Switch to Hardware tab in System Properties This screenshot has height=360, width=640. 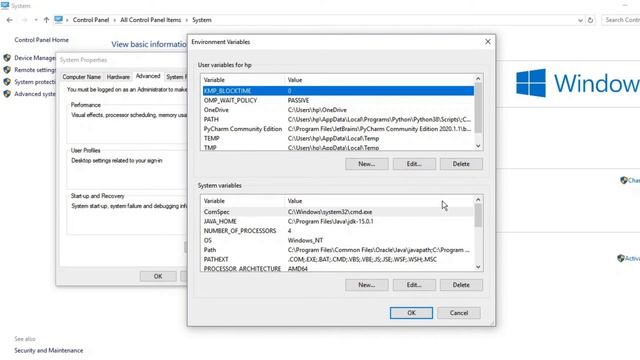118,77
